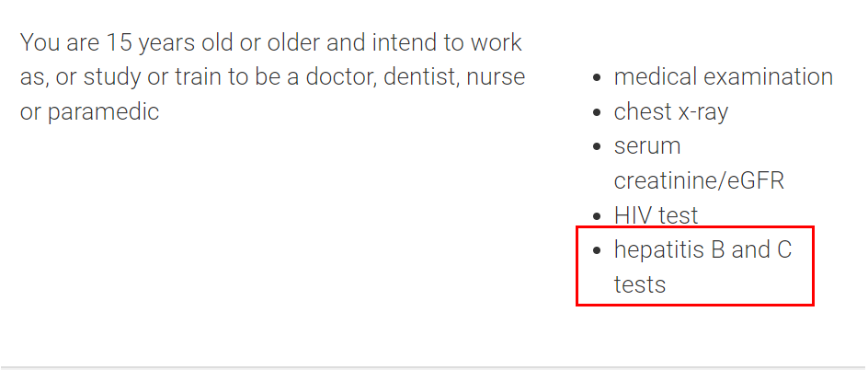Click the word 'paramedic' in the paragraph
This screenshot has width=868, height=370.
[104, 112]
